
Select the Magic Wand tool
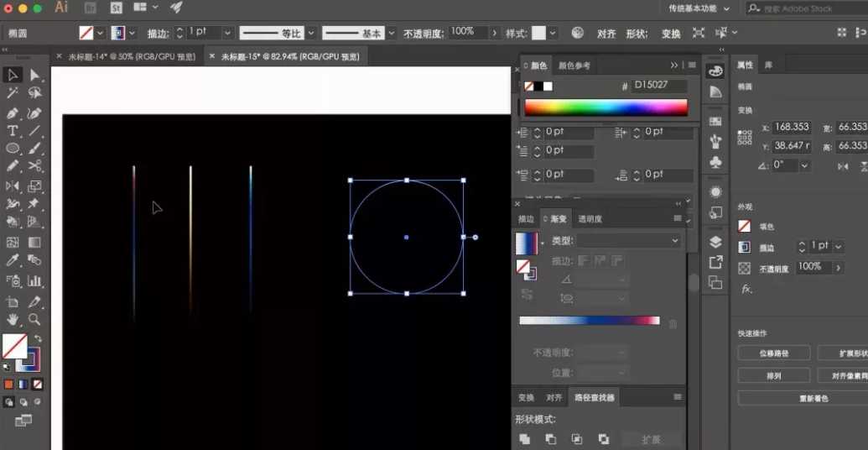click(x=13, y=92)
